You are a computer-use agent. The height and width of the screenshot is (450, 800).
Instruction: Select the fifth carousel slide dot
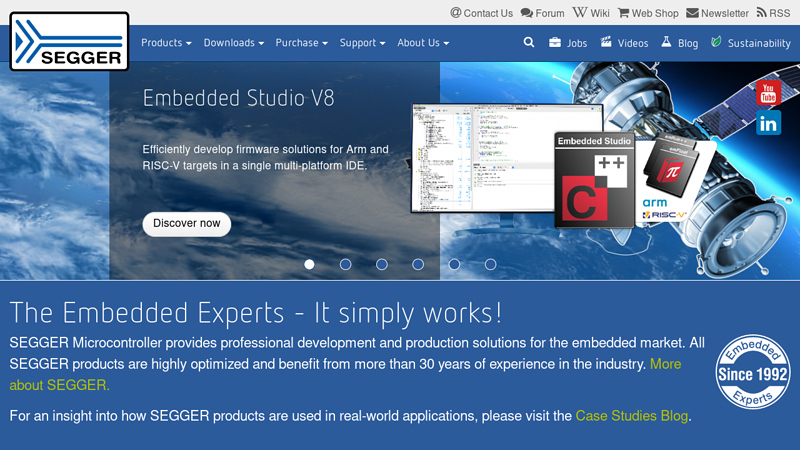pos(454,264)
